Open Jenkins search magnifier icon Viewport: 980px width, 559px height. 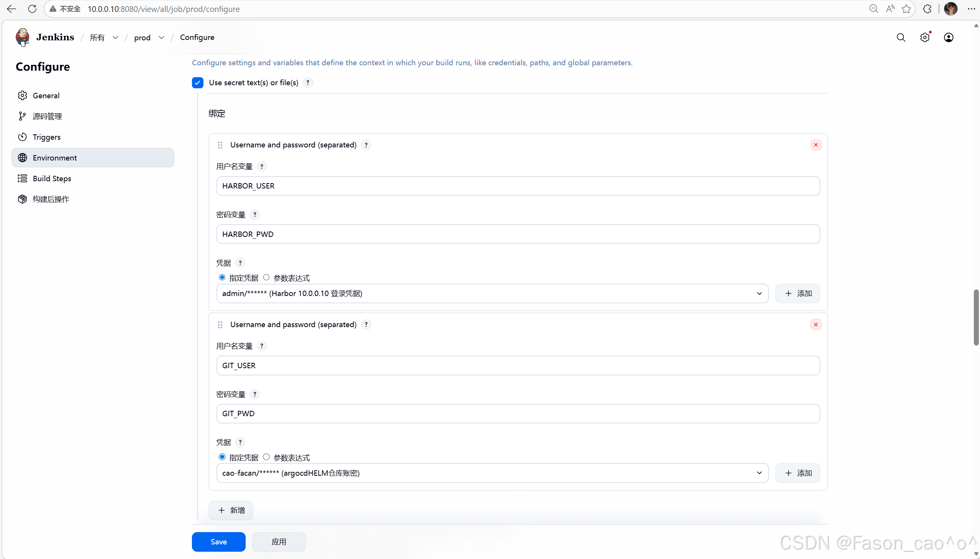[901, 37]
